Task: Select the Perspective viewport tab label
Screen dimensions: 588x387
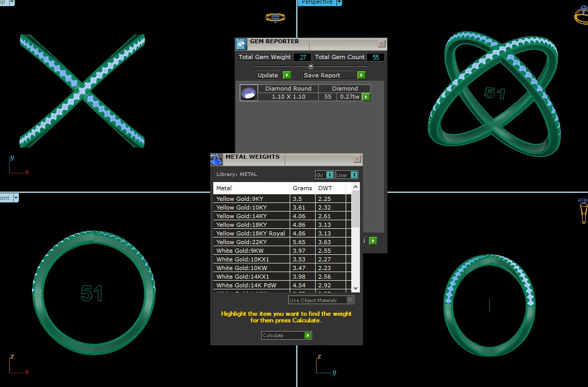Action: click(x=317, y=3)
